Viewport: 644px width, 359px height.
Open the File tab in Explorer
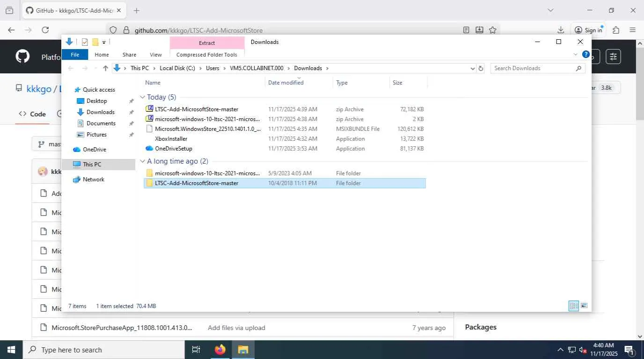[75, 55]
